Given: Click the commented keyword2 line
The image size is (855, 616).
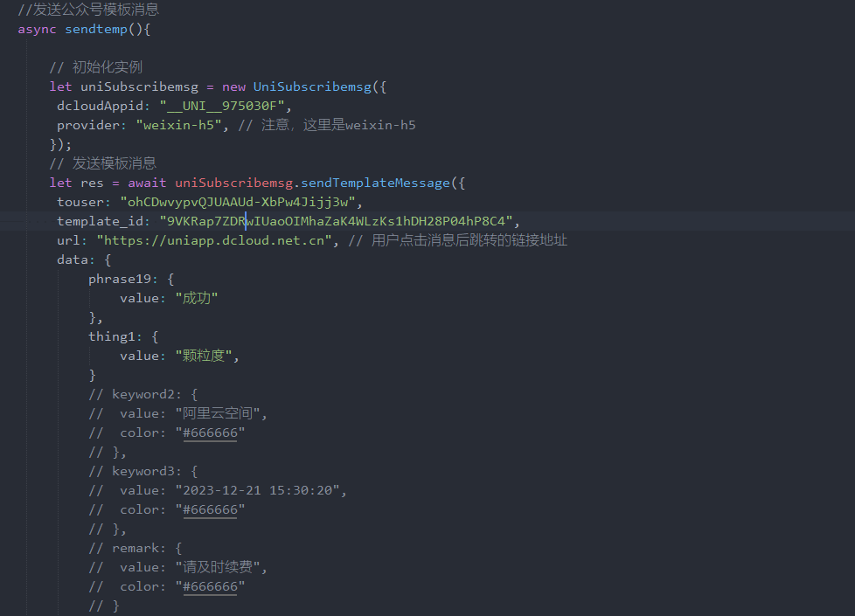Looking at the screenshot, I should (143, 394).
